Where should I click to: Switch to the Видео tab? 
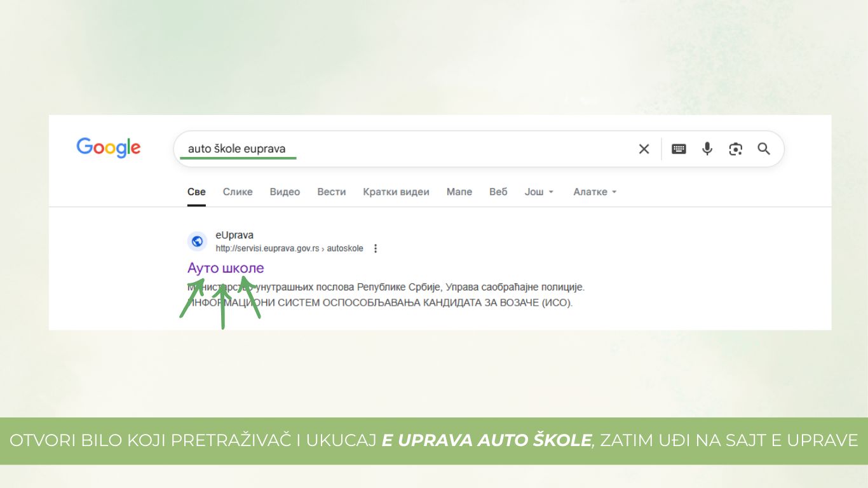[x=285, y=192]
